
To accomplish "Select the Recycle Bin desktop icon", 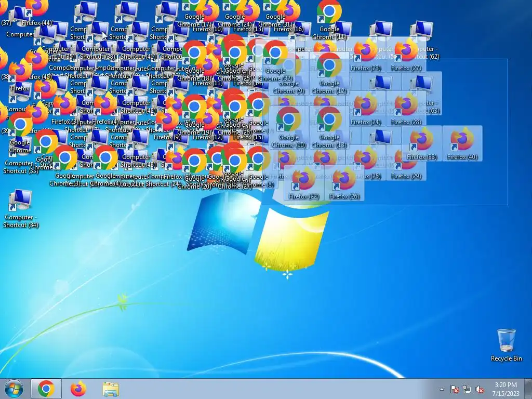I will (x=506, y=345).
